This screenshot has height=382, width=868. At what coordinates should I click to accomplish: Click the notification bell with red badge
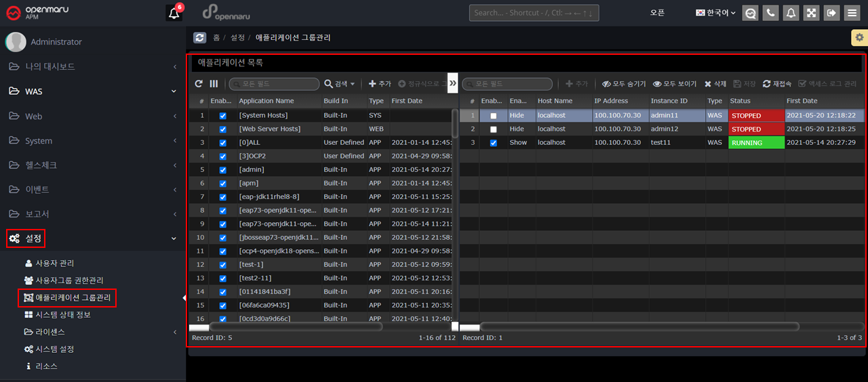coord(174,13)
